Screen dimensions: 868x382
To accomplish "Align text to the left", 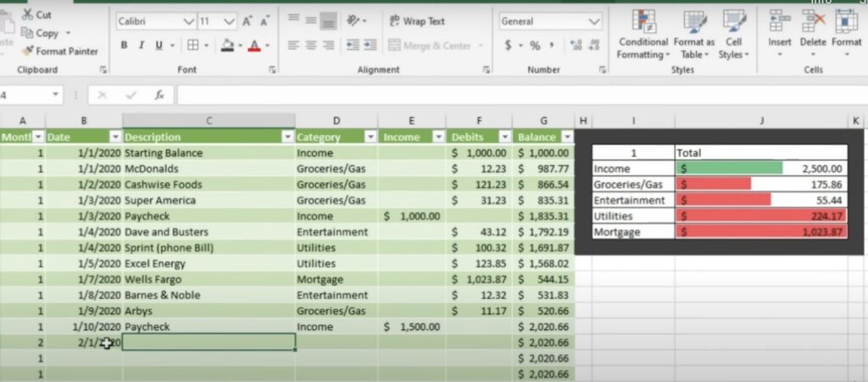I will (x=294, y=46).
